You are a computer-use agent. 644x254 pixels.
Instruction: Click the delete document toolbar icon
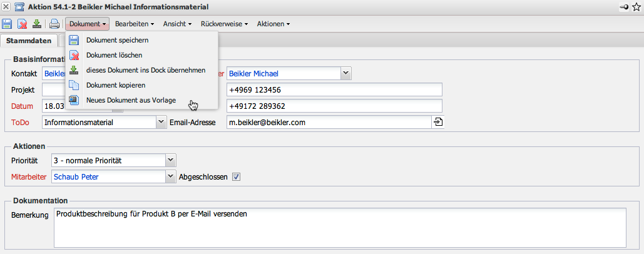pyautogui.click(x=23, y=24)
